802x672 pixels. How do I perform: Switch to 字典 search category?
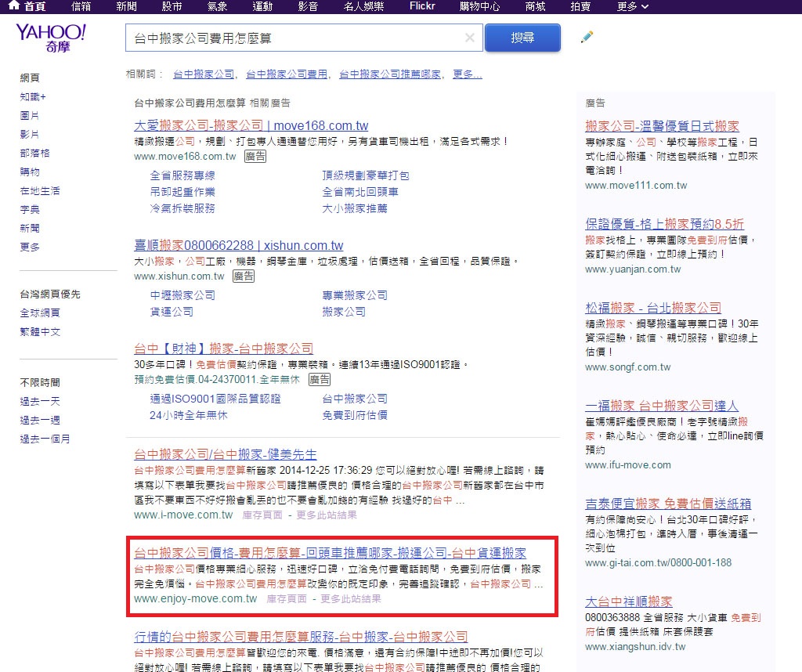(30, 209)
